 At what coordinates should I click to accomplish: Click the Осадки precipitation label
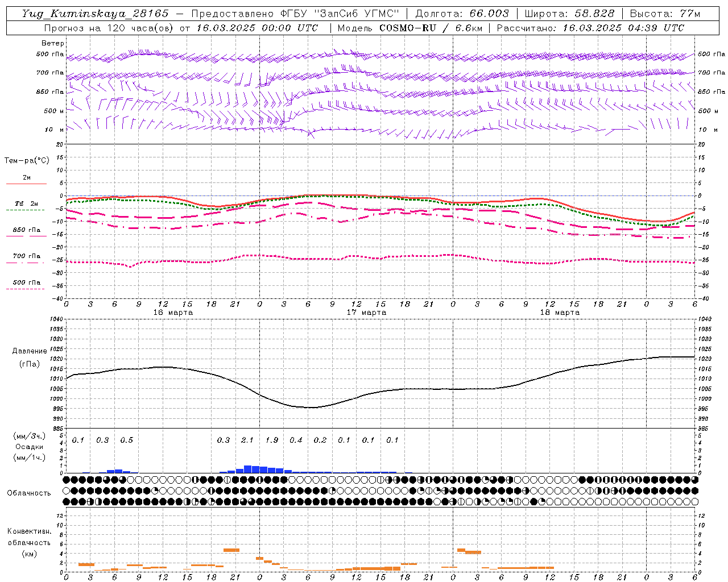click(x=29, y=447)
